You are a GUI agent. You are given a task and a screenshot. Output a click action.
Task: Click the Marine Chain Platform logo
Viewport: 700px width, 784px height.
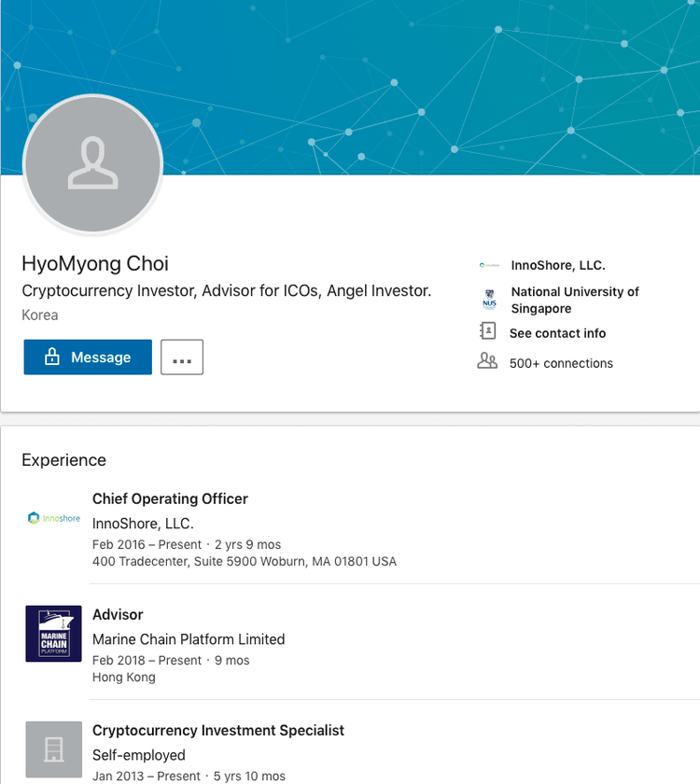(54, 634)
